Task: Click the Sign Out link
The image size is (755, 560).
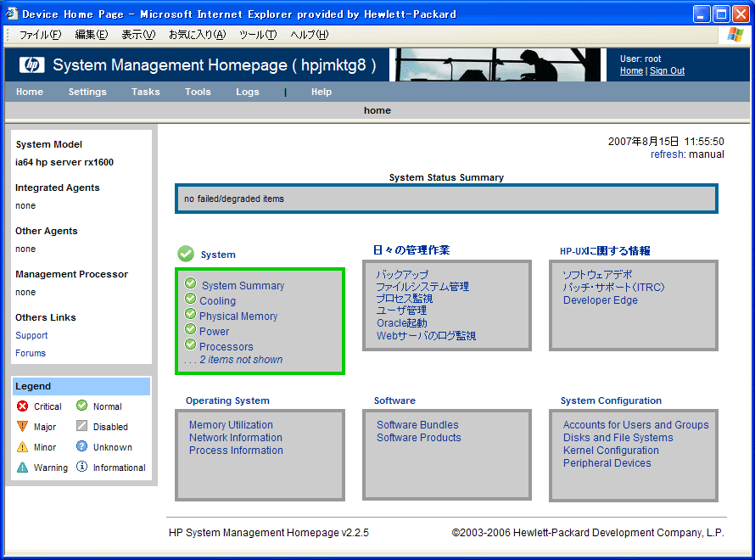Action: click(x=667, y=70)
